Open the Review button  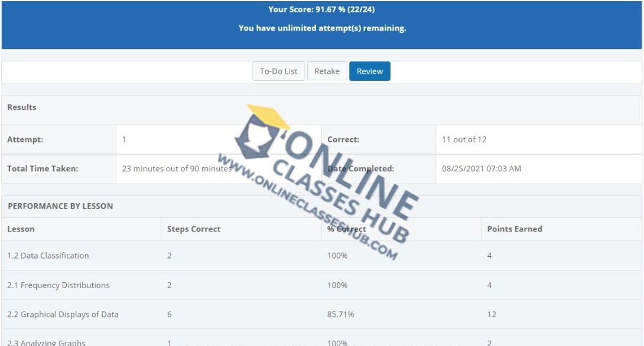tap(369, 71)
